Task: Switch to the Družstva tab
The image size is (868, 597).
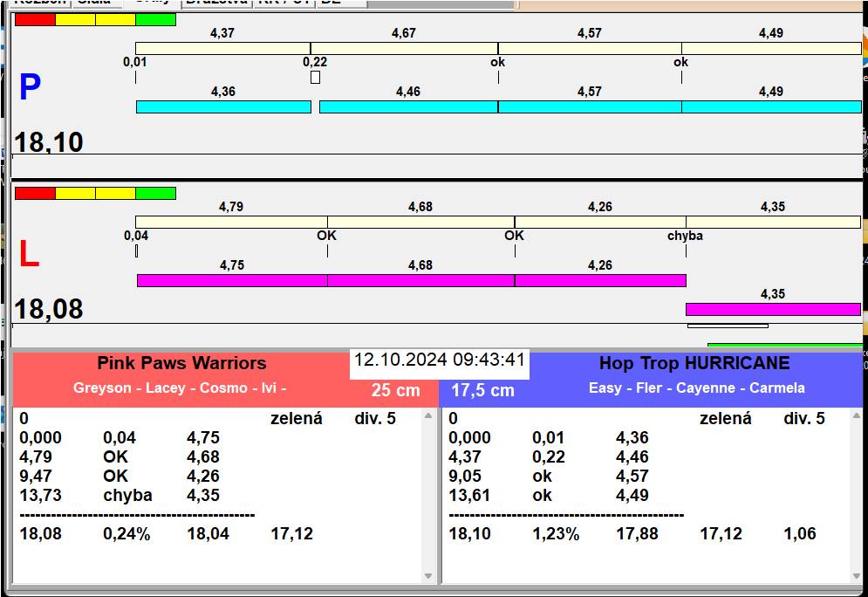Action: click(x=215, y=3)
